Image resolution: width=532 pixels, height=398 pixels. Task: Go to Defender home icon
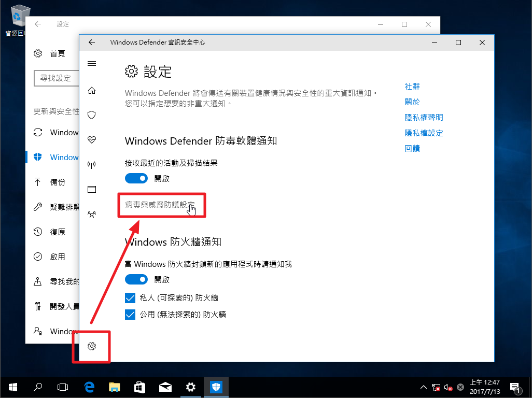92,91
